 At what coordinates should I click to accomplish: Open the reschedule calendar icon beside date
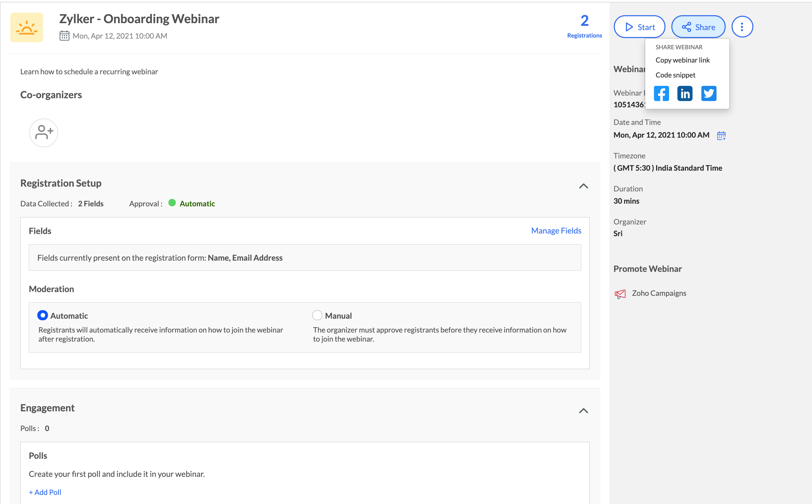[x=721, y=136]
